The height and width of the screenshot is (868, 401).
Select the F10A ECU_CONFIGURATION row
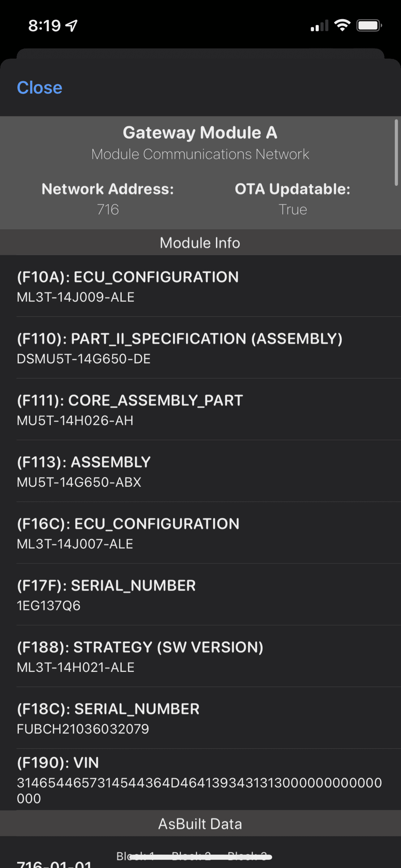pyautogui.click(x=200, y=286)
